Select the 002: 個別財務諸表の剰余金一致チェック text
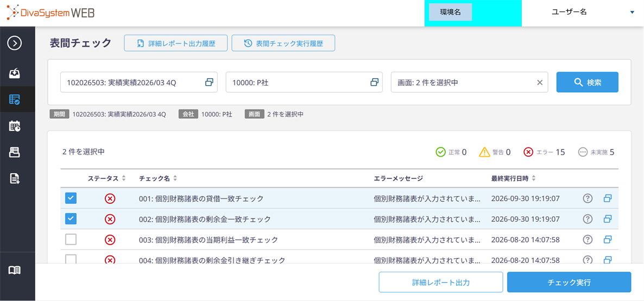This screenshot has height=301, width=644. pos(205,219)
